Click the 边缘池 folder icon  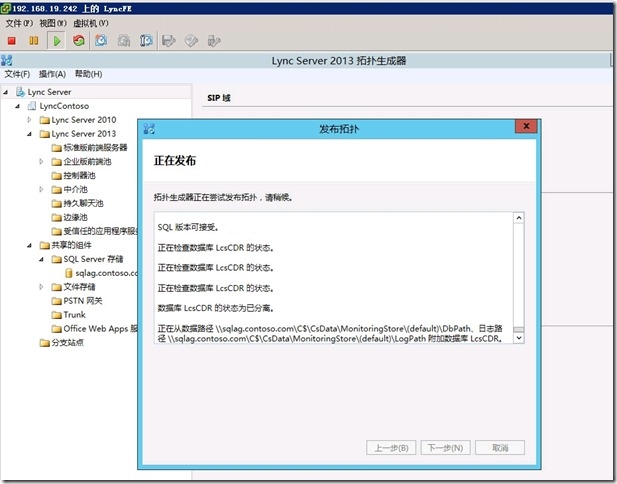(x=57, y=218)
